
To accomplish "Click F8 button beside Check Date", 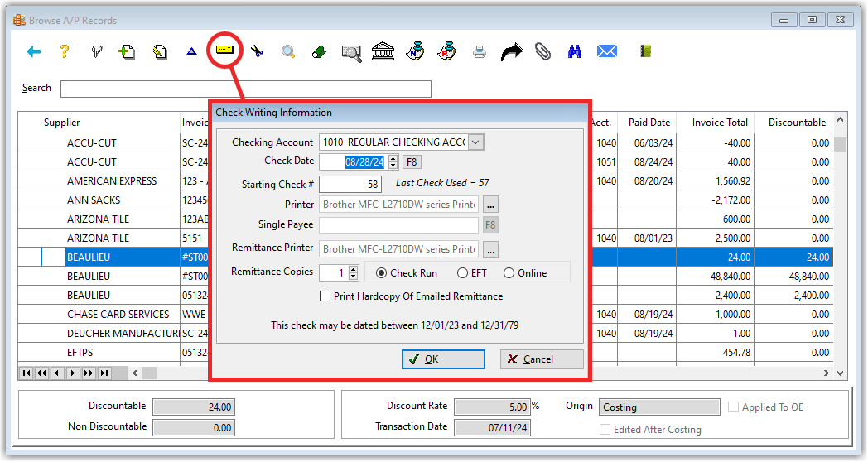I will click(x=412, y=162).
